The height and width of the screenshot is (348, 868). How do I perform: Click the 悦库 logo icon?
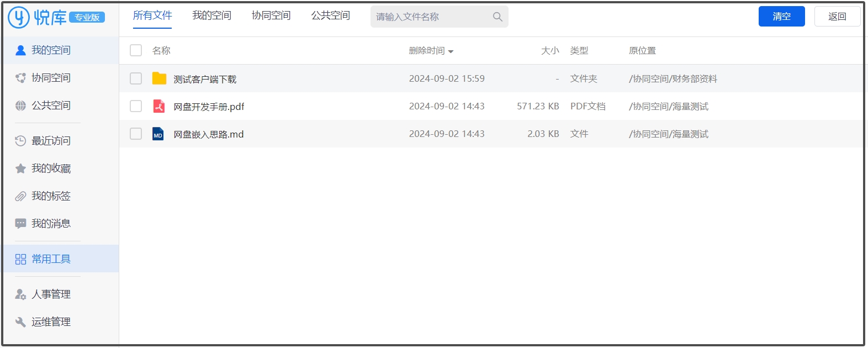(x=19, y=17)
